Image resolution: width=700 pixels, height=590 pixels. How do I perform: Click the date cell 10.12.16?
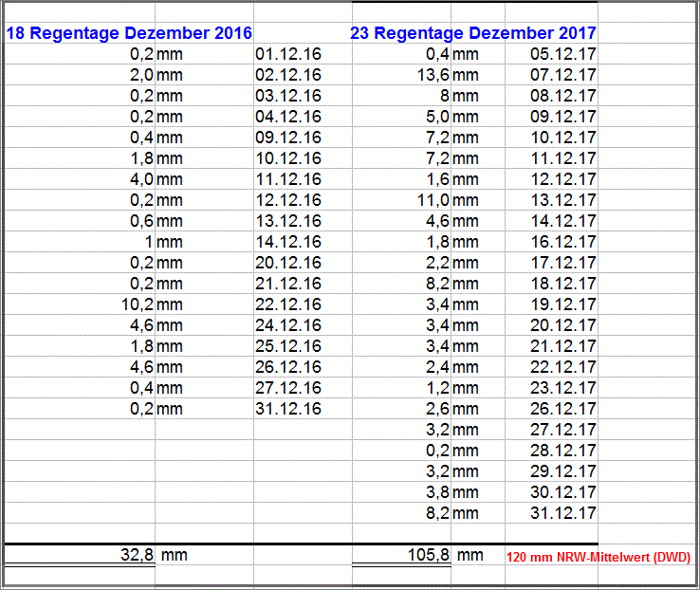pyautogui.click(x=288, y=158)
